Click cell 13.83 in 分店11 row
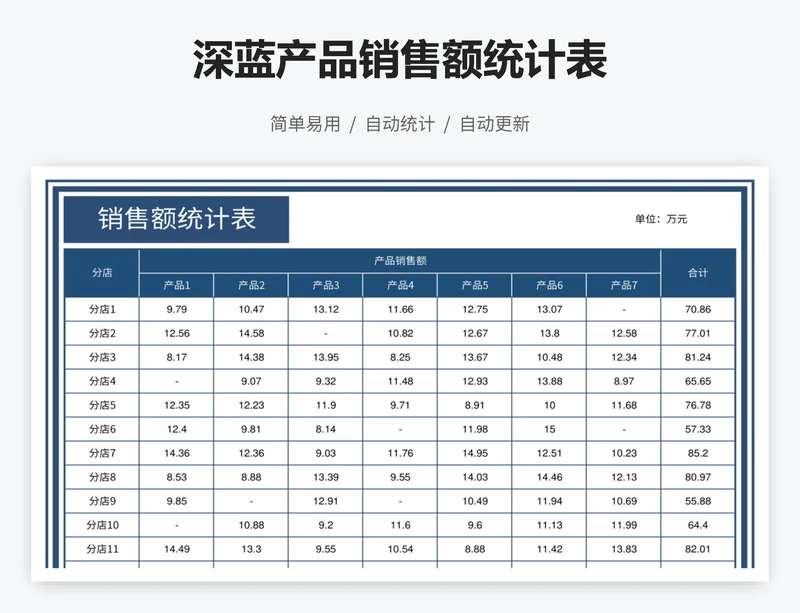 [x=623, y=549]
